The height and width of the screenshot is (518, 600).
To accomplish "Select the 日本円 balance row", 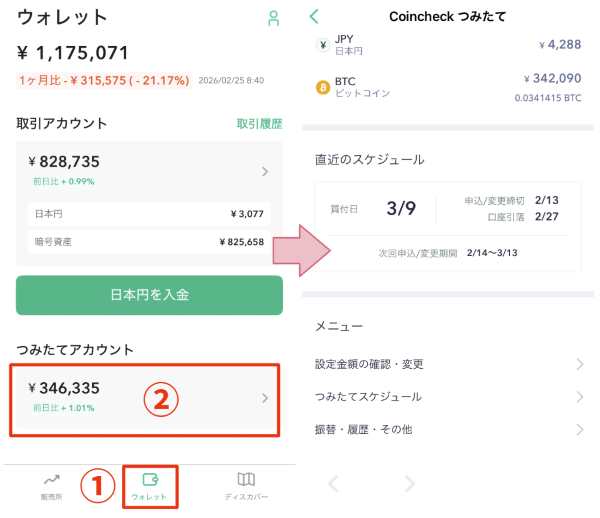I will coord(148,214).
